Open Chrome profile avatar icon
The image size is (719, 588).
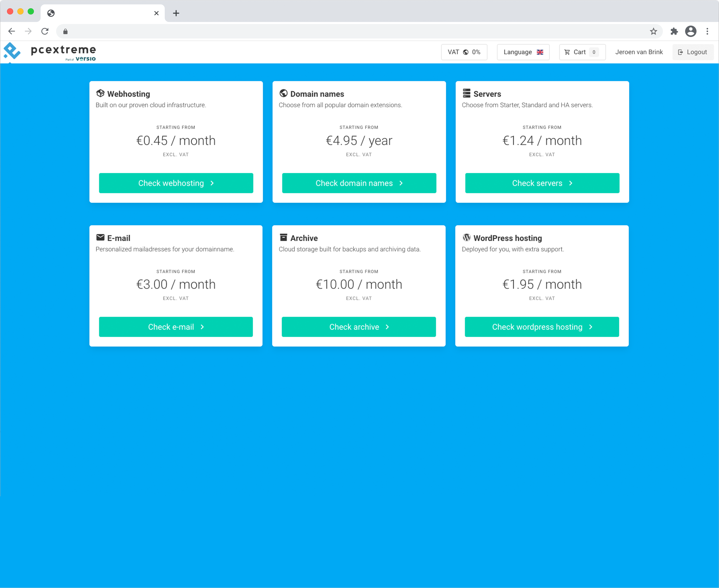point(691,32)
